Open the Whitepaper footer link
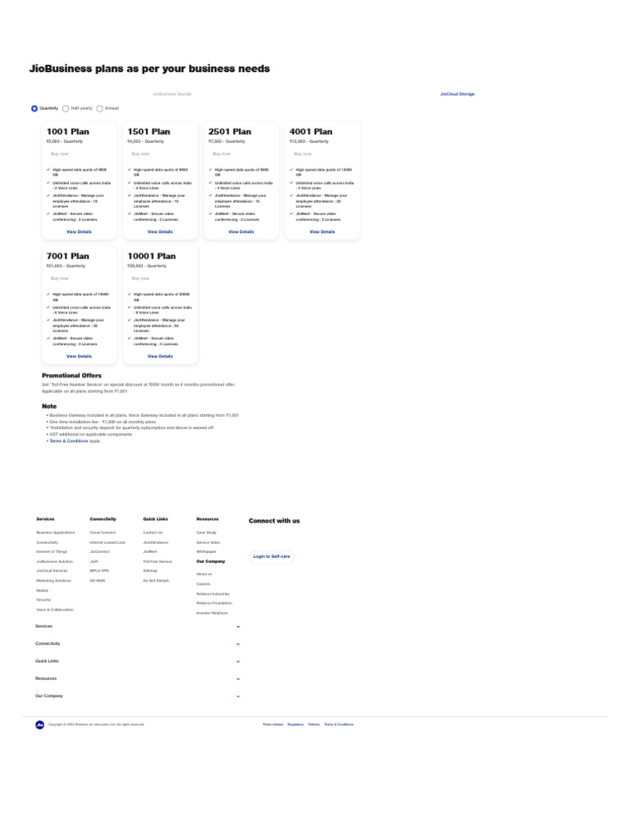 206,552
